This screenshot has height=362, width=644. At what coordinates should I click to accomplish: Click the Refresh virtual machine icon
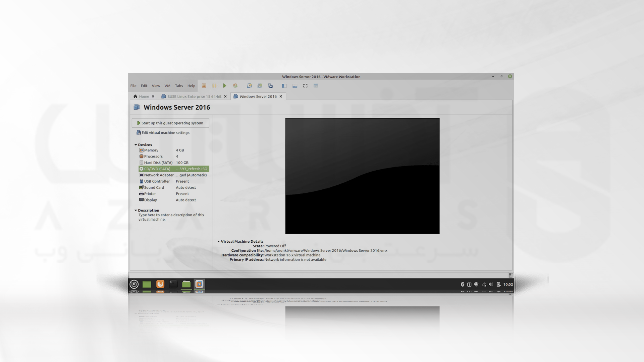pos(235,86)
